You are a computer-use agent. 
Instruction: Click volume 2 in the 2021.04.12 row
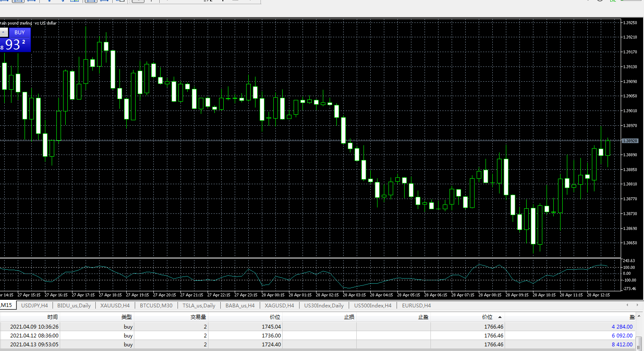[x=205, y=336]
